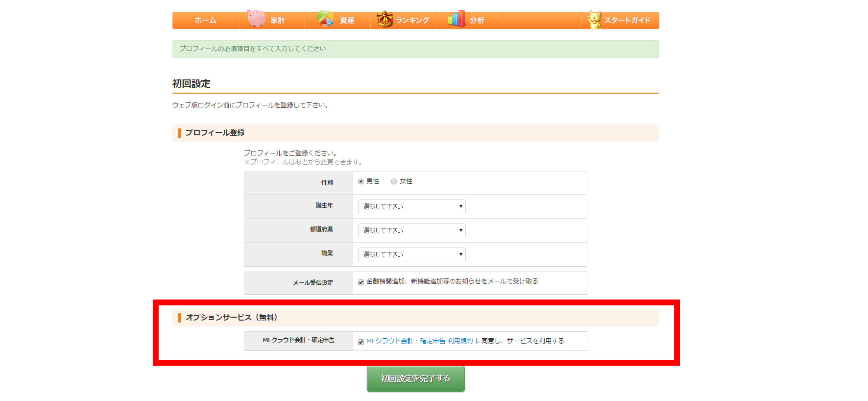Select the 男性 radio button
Image resolution: width=868 pixels, height=401 pixels.
[x=361, y=181]
